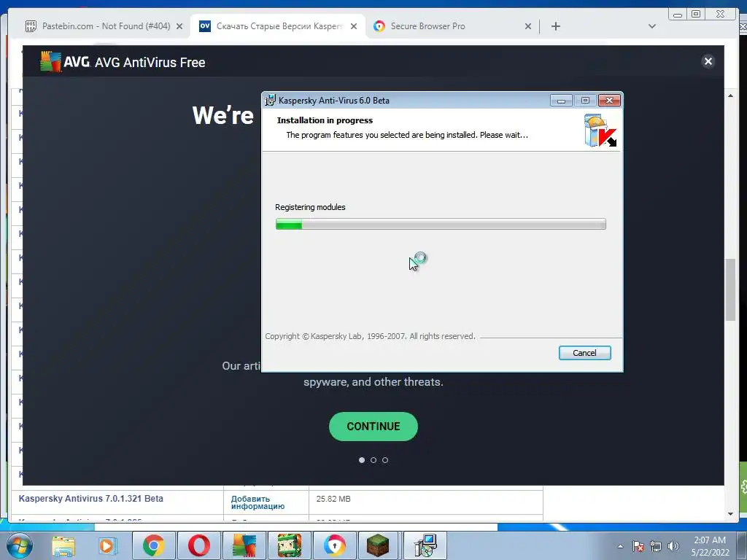Switch to Pastebin.com Not Found tab
747x560 pixels.
(106, 26)
